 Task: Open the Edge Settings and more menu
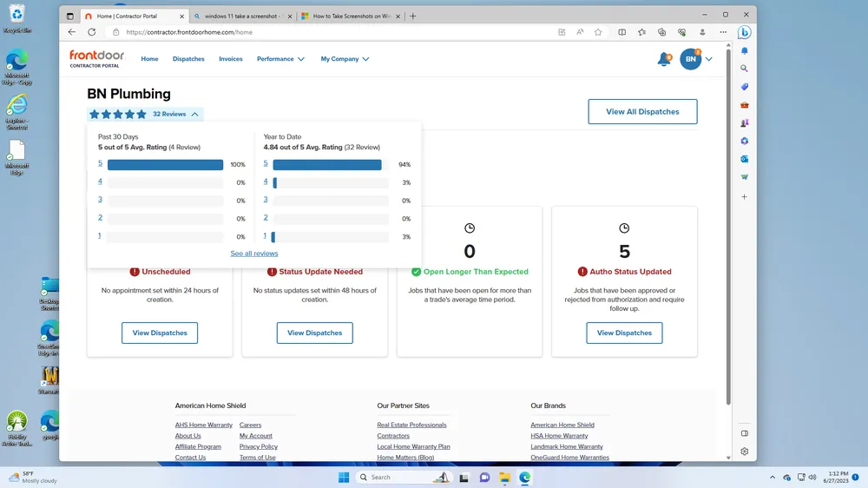723,32
